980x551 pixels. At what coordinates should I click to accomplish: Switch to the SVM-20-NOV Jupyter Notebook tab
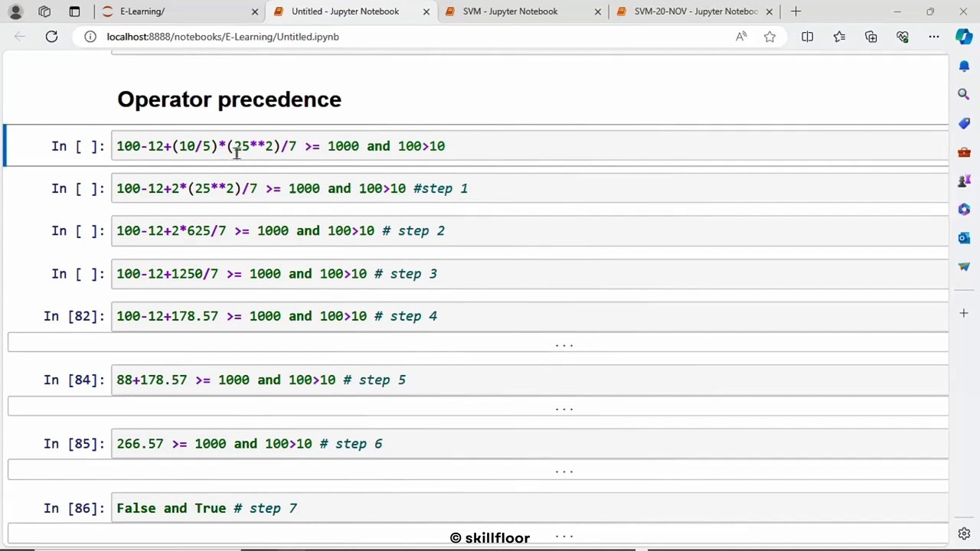695,11
